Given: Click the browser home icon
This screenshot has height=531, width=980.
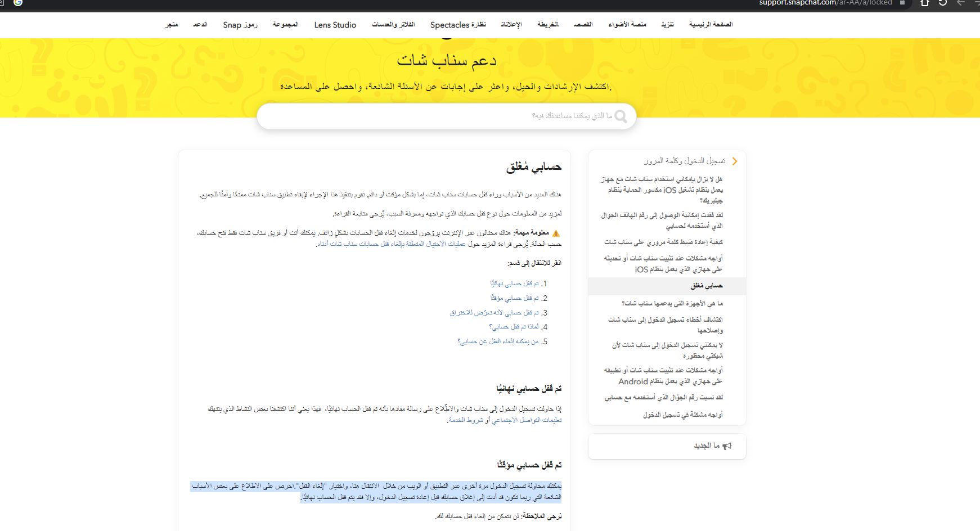Looking at the screenshot, I should 925,3.
